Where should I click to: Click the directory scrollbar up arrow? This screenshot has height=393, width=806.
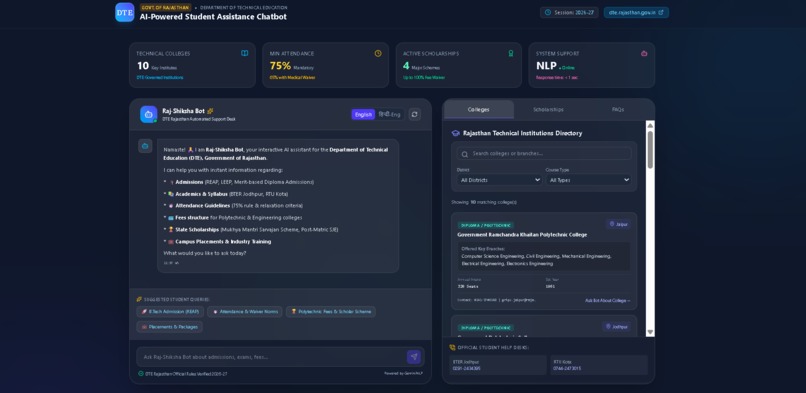(x=650, y=125)
